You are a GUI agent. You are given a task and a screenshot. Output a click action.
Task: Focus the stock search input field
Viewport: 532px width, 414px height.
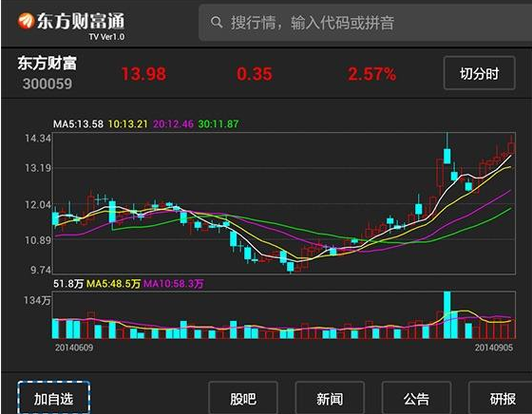click(x=365, y=23)
